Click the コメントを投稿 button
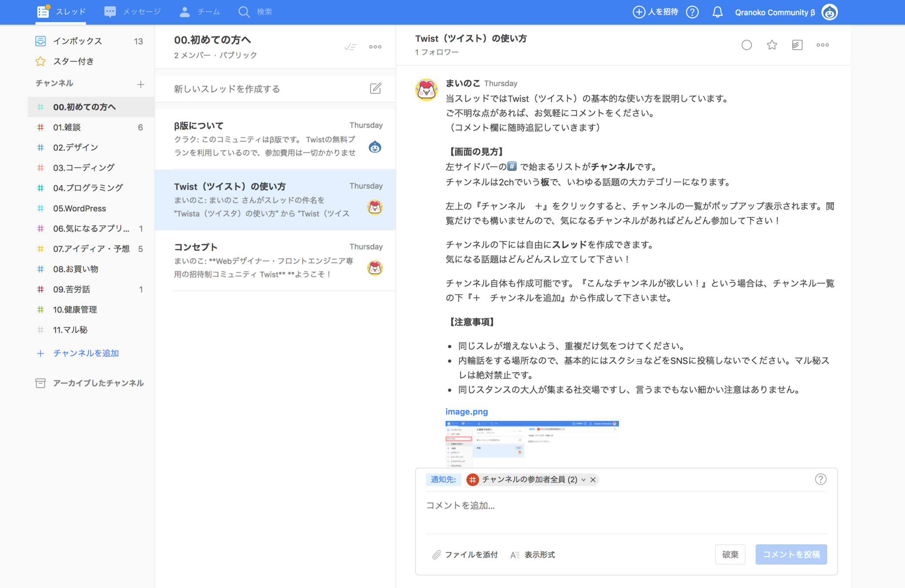This screenshot has width=905, height=588. pyautogui.click(x=790, y=554)
